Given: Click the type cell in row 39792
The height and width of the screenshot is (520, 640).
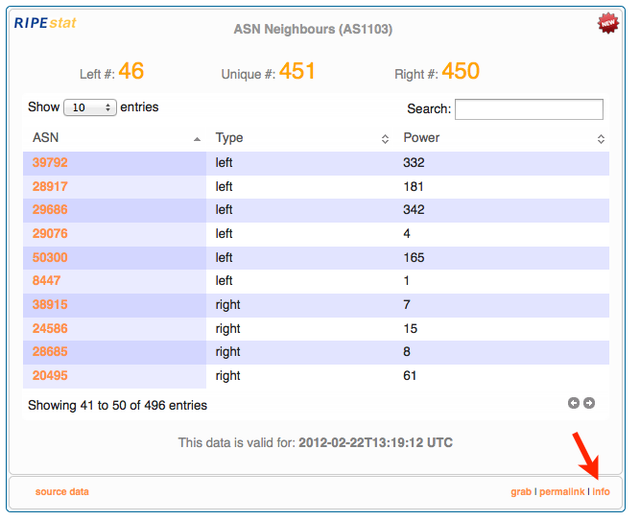Looking at the screenshot, I should pos(224,162).
